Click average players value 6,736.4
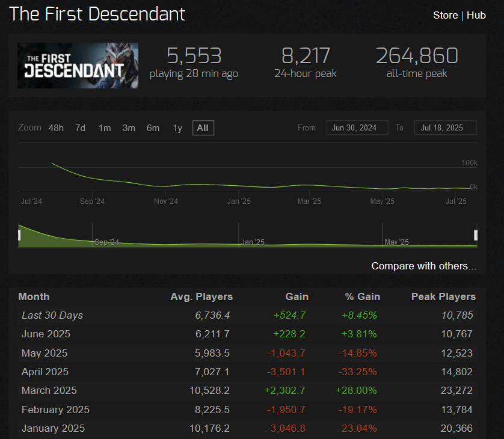 tap(212, 315)
